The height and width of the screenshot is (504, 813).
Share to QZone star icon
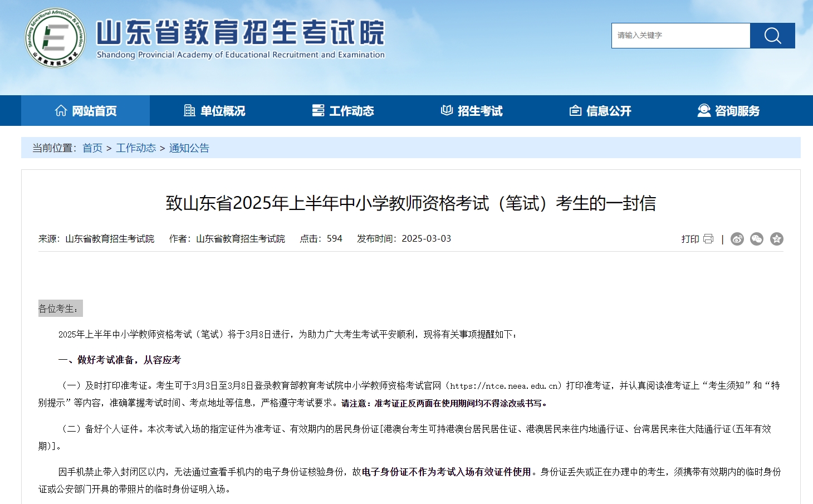click(777, 239)
